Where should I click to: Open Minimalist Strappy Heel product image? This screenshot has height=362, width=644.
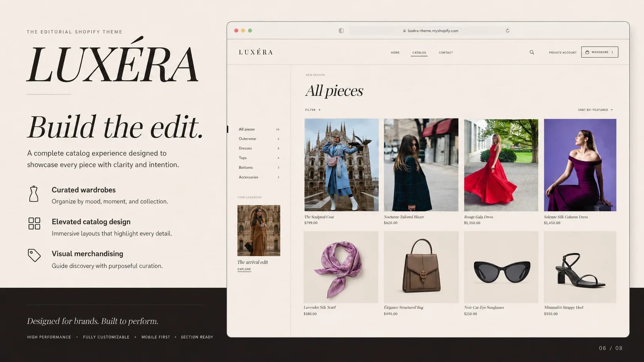tap(580, 267)
